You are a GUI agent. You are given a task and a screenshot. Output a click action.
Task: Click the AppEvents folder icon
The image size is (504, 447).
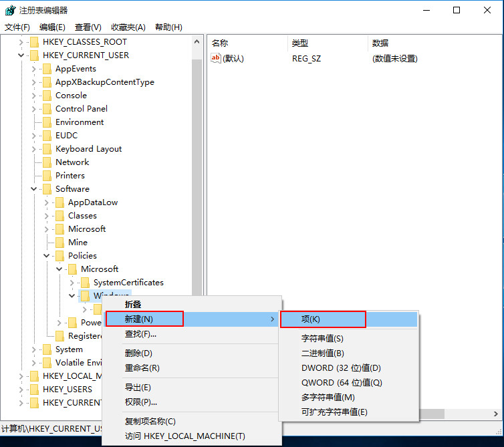click(47, 69)
